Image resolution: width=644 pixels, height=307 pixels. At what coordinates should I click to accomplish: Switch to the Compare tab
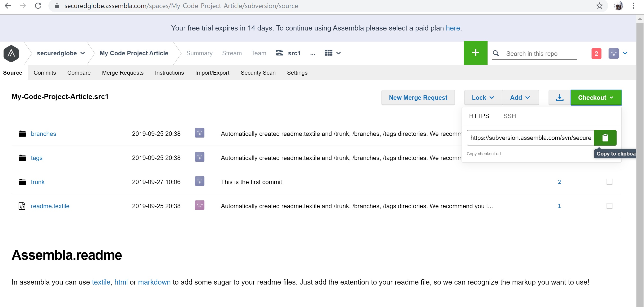[x=79, y=73]
